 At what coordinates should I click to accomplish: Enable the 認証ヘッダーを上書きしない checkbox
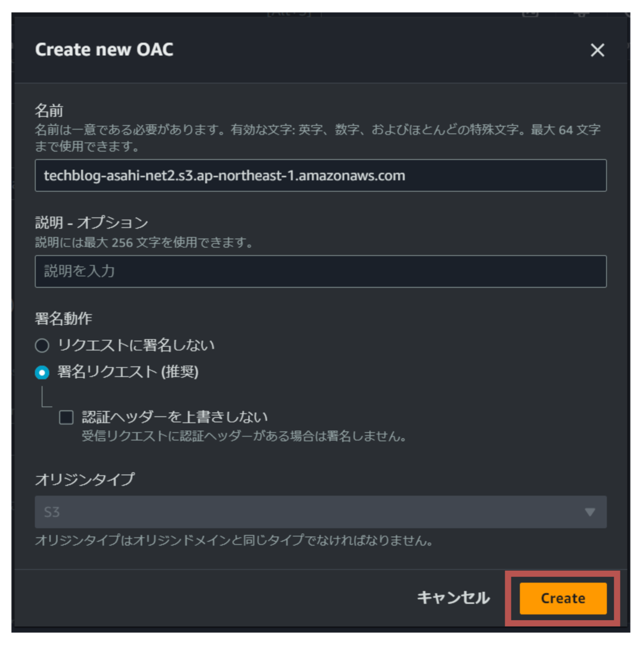click(x=66, y=418)
